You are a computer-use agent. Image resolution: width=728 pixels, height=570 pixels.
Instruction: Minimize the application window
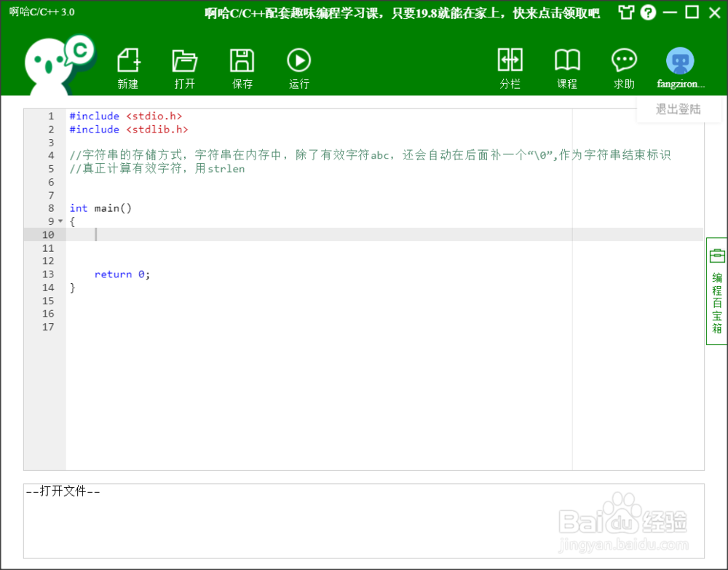click(x=670, y=12)
